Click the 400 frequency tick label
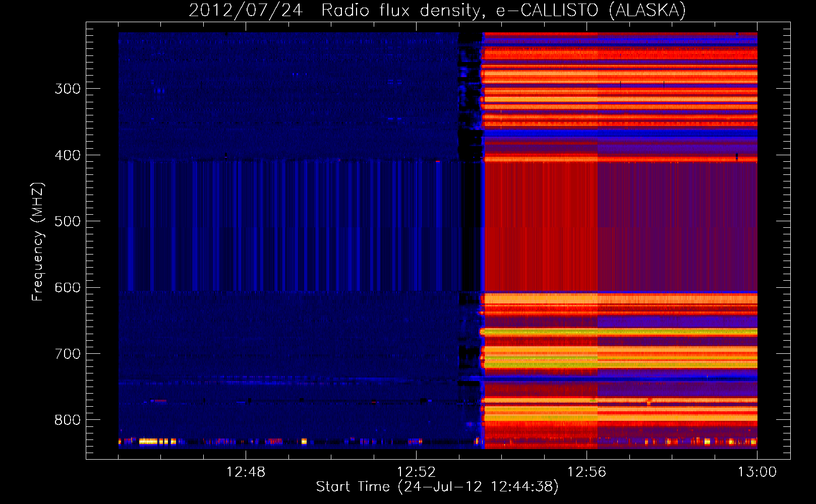The width and height of the screenshot is (816, 504). (x=68, y=155)
